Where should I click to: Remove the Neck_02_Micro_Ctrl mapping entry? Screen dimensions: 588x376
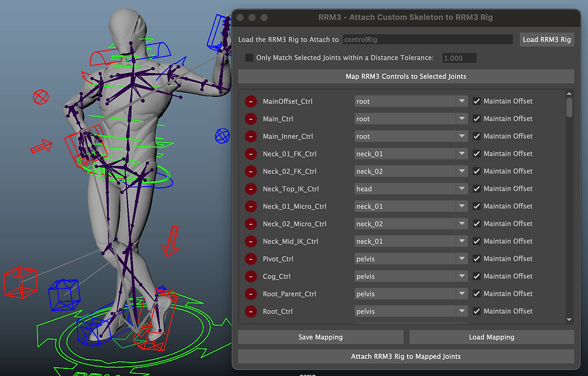point(250,224)
